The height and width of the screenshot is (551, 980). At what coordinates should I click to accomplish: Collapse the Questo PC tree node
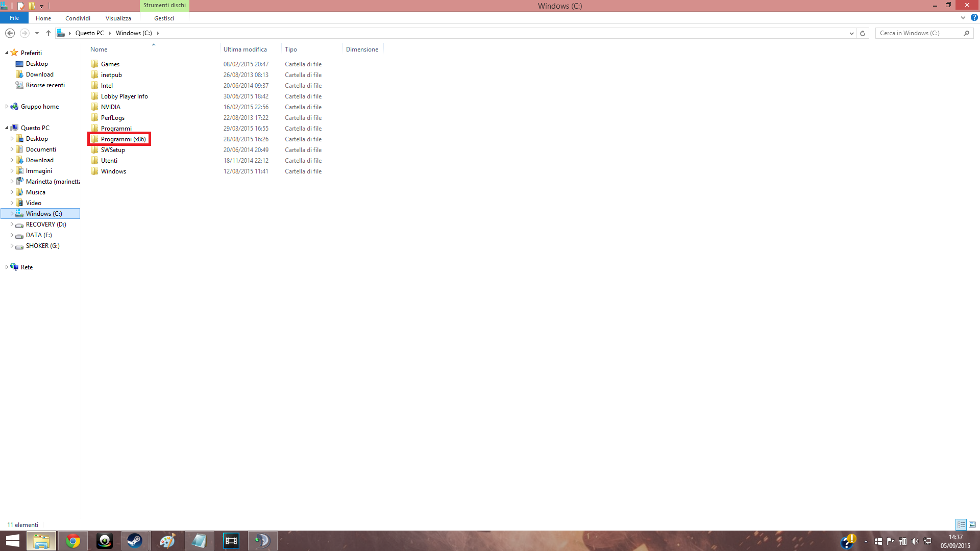7,128
